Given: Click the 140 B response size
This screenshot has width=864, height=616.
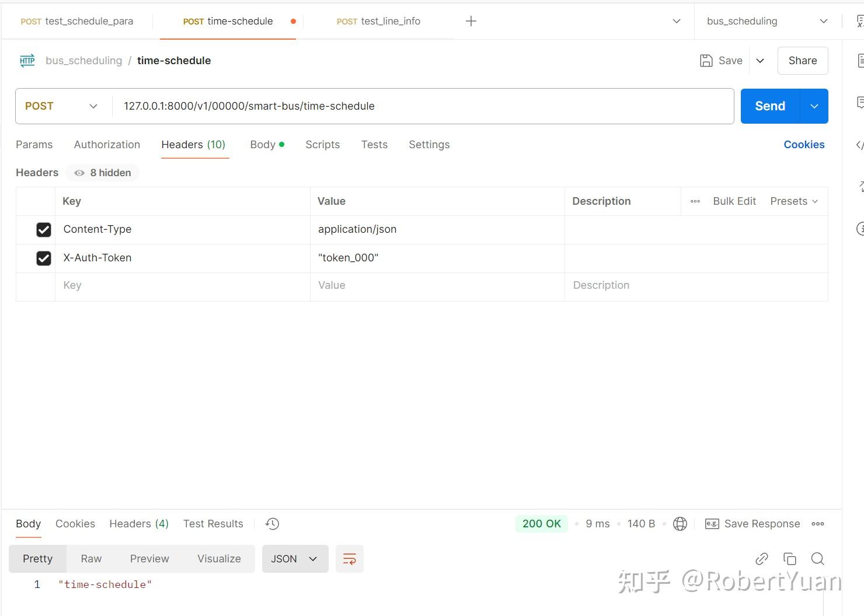Looking at the screenshot, I should 641,524.
